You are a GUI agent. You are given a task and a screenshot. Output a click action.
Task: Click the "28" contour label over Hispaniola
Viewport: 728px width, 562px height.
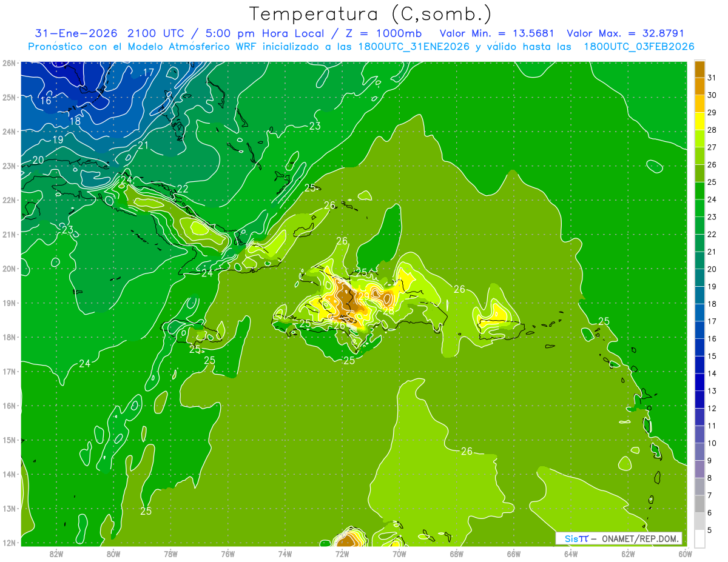(388, 311)
